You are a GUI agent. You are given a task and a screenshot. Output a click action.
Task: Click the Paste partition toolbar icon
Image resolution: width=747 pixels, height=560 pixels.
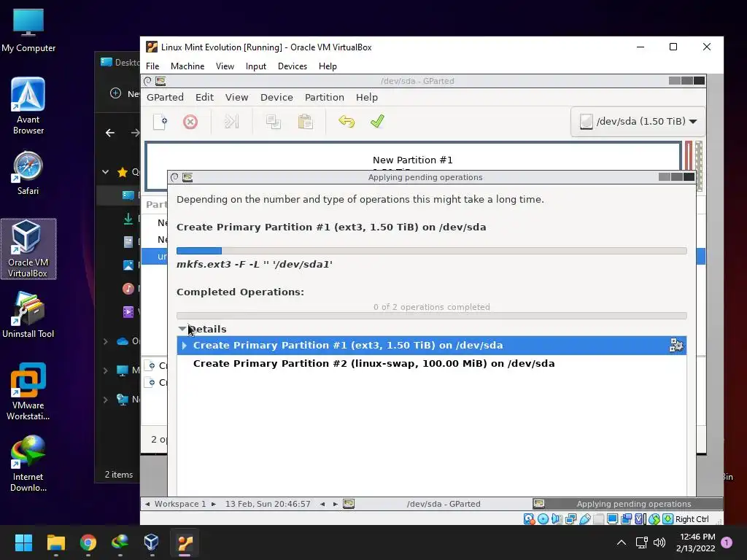point(306,122)
